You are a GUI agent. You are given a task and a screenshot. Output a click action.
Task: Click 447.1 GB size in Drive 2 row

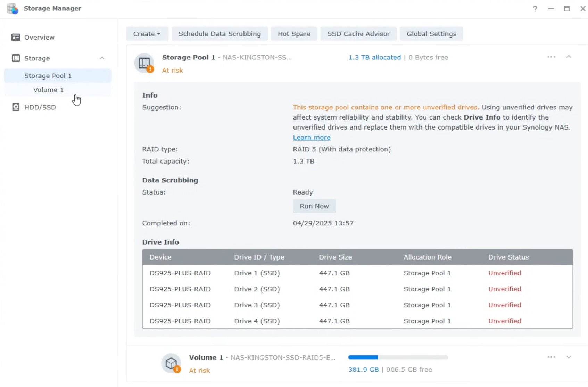[334, 289]
